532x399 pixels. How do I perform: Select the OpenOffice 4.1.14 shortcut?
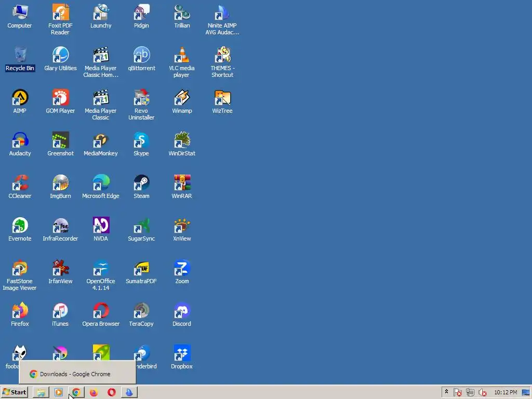pos(101,275)
